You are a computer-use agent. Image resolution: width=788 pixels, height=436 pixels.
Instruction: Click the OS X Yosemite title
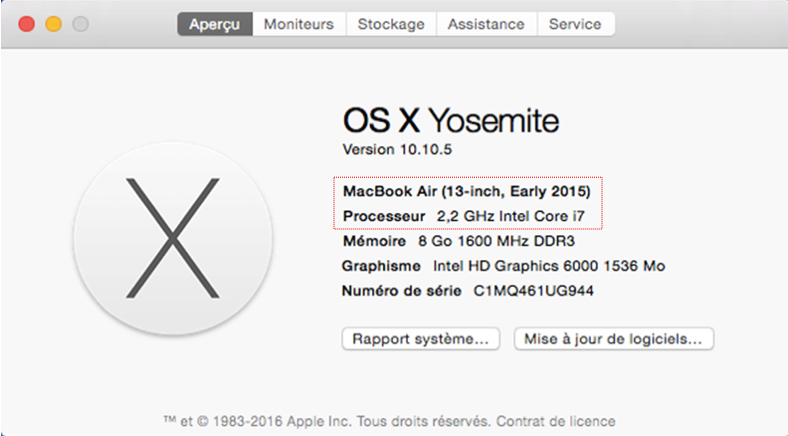click(451, 121)
